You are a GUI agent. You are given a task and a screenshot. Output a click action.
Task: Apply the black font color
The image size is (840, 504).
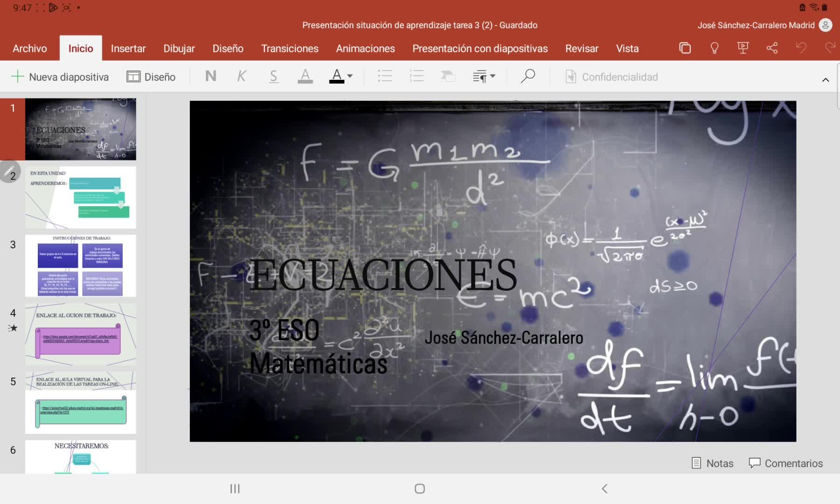pos(336,76)
